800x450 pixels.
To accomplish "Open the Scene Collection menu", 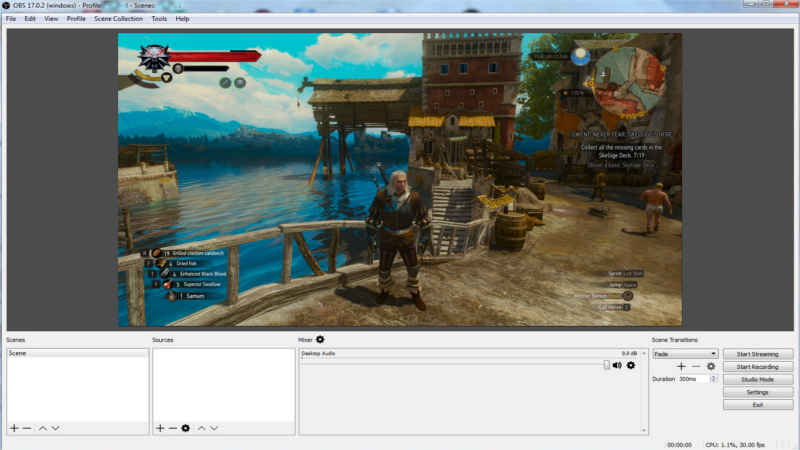I will 118,19.
